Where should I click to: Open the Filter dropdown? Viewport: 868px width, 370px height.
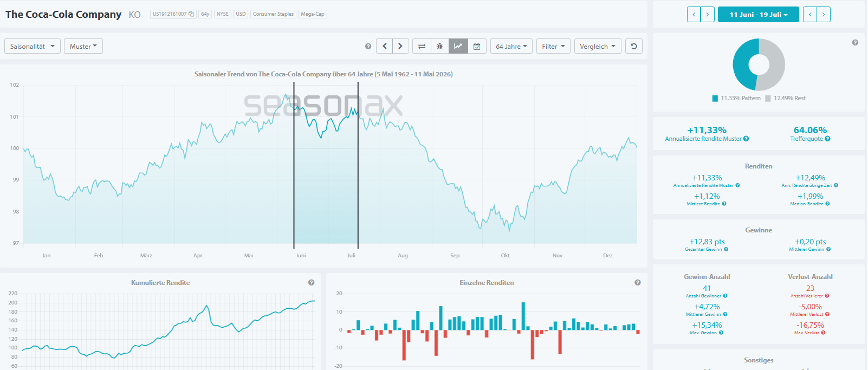tap(553, 46)
